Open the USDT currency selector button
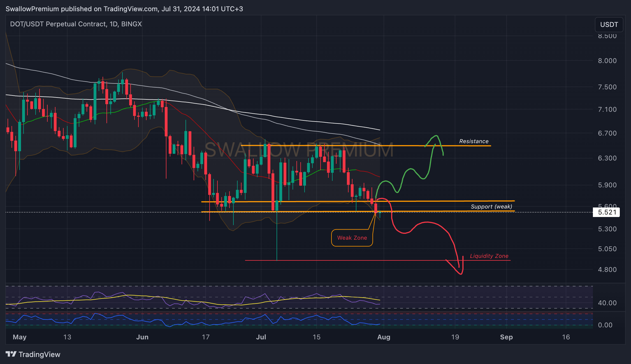Screen dimensions: 631x364 click(x=609, y=25)
